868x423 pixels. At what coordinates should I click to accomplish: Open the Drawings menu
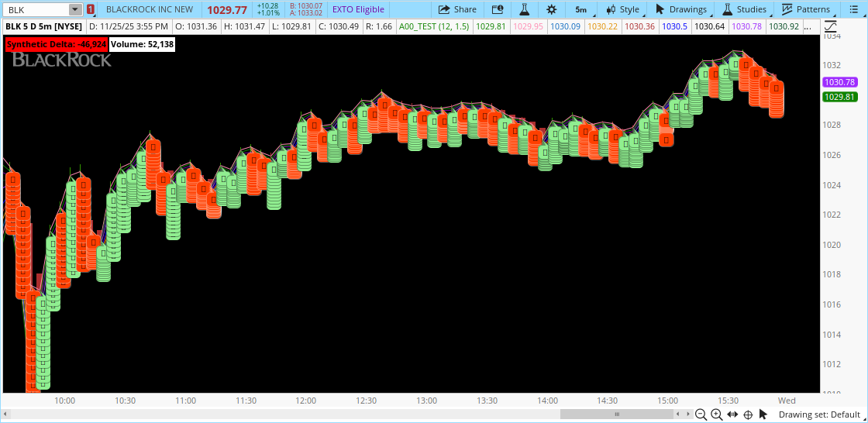(x=680, y=9)
